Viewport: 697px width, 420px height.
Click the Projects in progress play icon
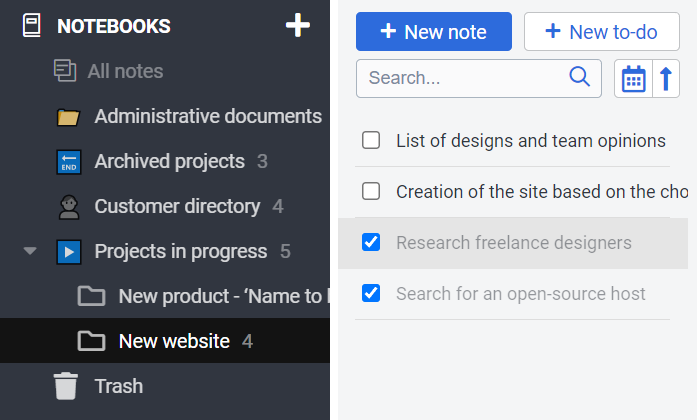[x=68, y=252]
